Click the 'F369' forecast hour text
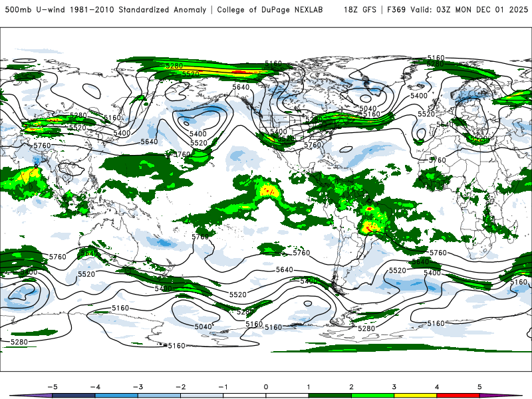The height and width of the screenshot is (399, 532). [396, 9]
